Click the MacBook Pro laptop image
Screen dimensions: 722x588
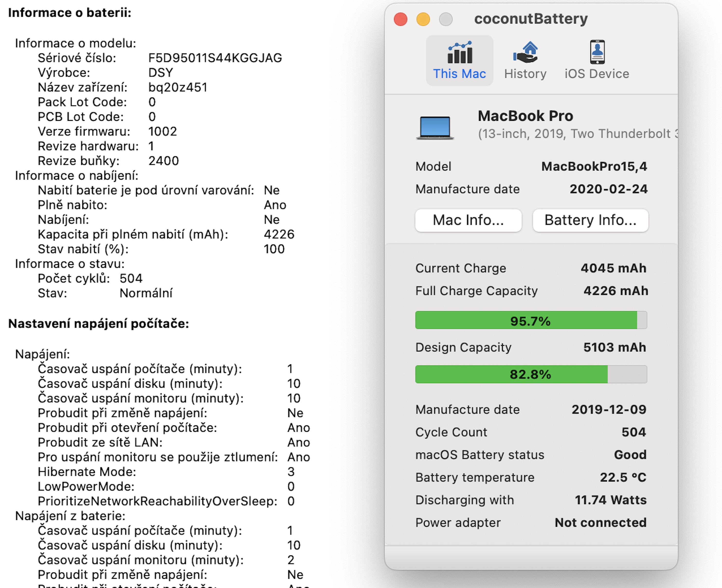click(x=435, y=127)
